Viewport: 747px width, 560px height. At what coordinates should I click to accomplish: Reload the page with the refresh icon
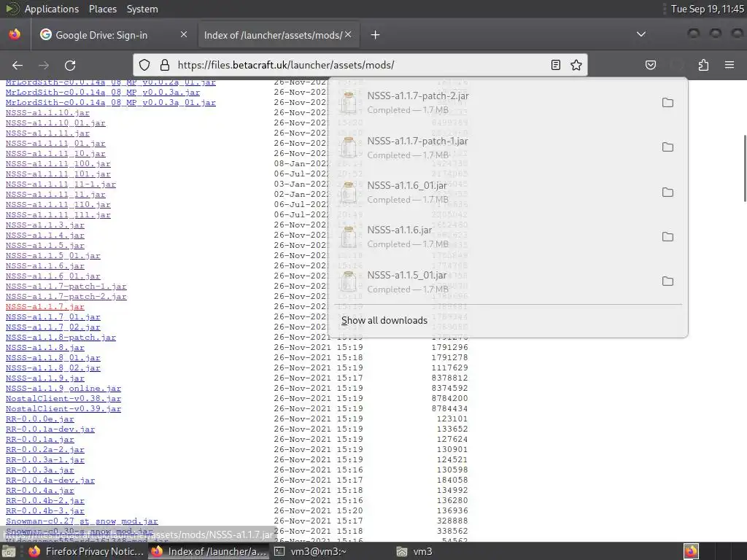click(70, 65)
